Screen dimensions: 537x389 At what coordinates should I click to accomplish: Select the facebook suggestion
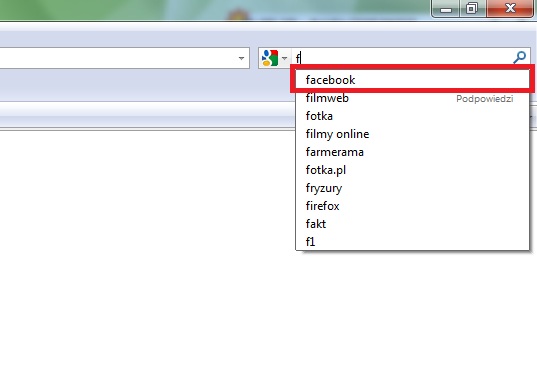pyautogui.click(x=412, y=80)
